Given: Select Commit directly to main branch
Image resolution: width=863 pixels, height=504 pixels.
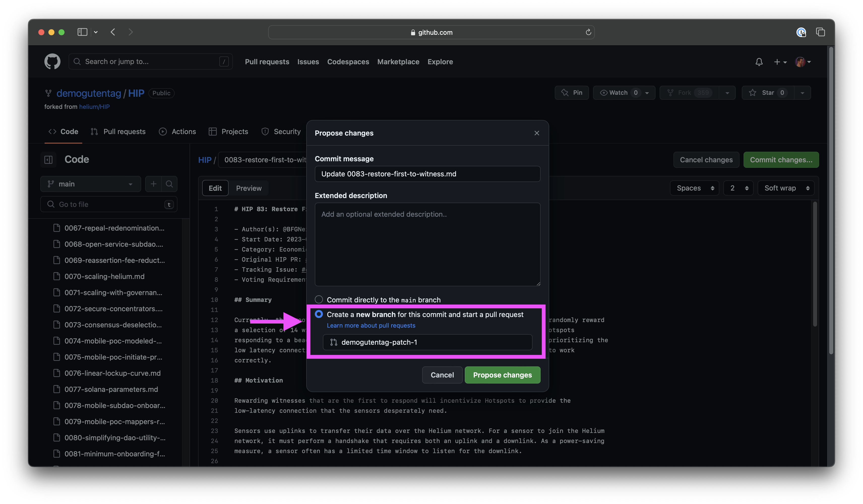Looking at the screenshot, I should (x=319, y=300).
